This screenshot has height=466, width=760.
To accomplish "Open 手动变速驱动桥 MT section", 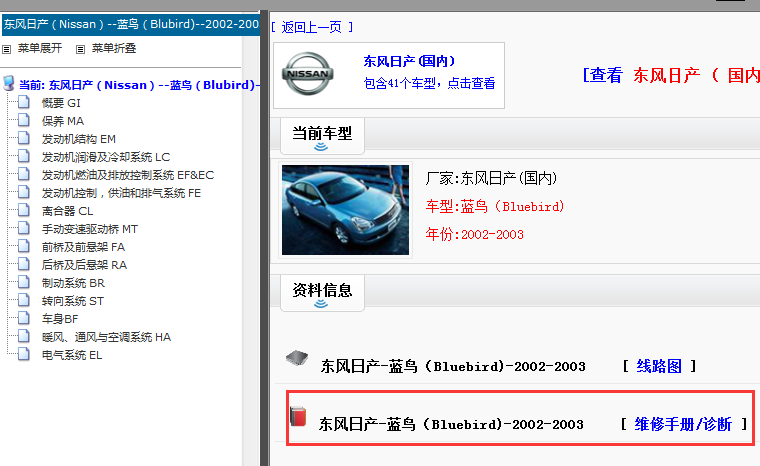I will 90,229.
